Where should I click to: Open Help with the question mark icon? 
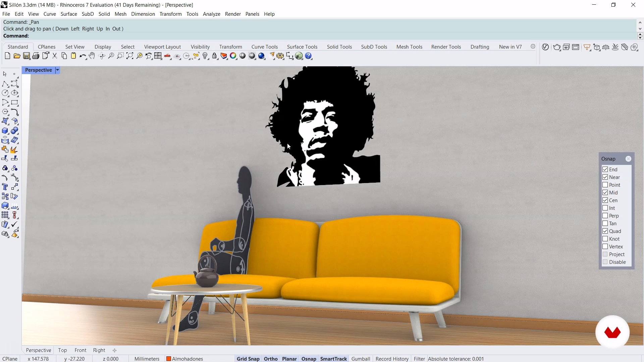[309, 56]
